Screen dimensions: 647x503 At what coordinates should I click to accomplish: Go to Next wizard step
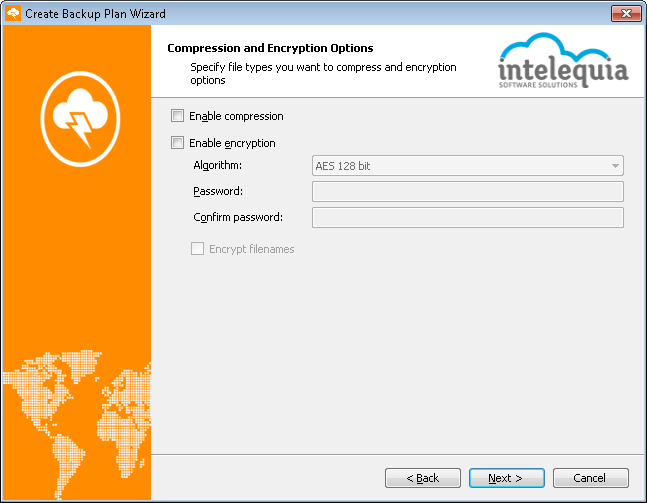coord(507,478)
